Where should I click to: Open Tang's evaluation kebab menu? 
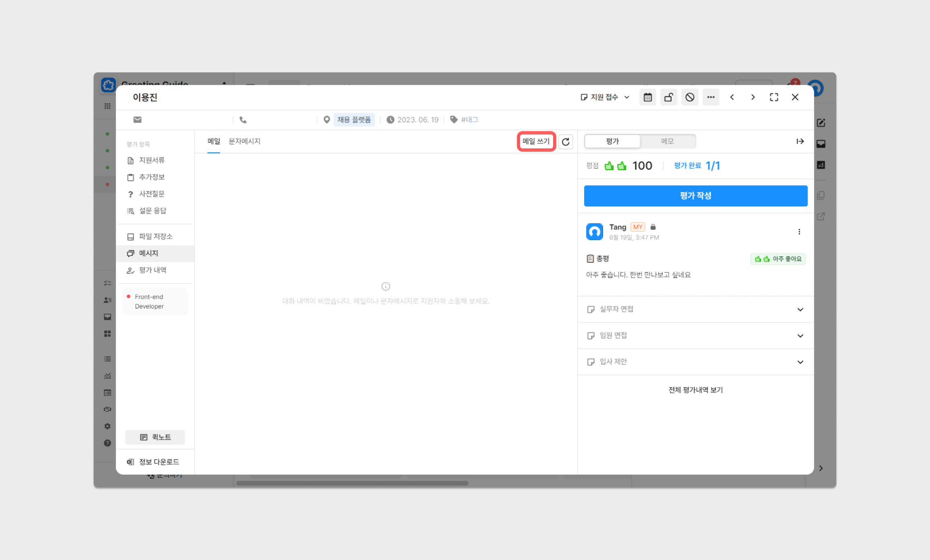[x=799, y=232]
